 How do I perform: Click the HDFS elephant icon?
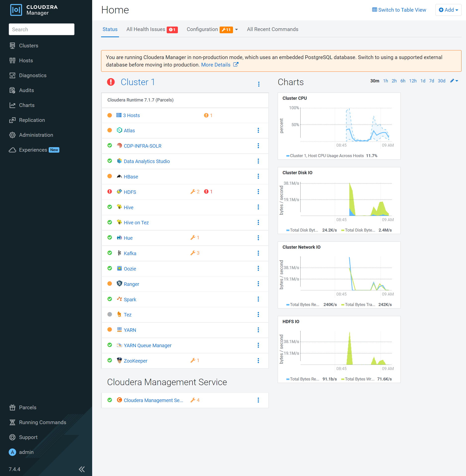point(119,192)
